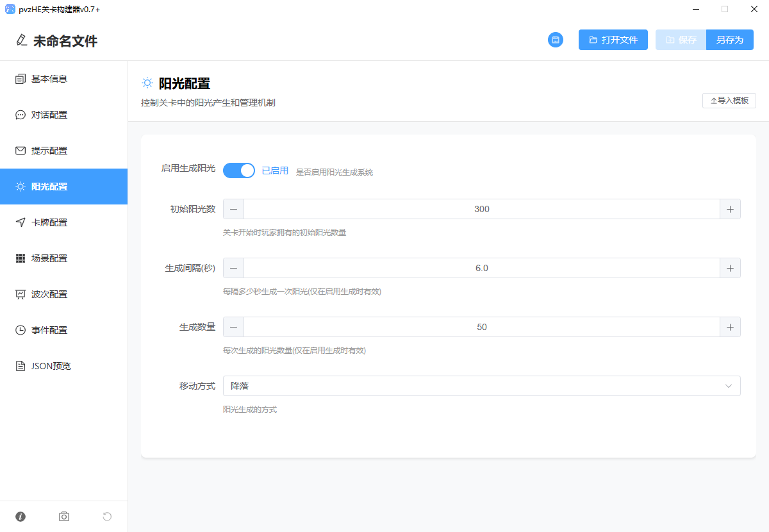The image size is (769, 532).
Task: Increase 初始阳光数 with the plus button
Action: click(x=730, y=209)
